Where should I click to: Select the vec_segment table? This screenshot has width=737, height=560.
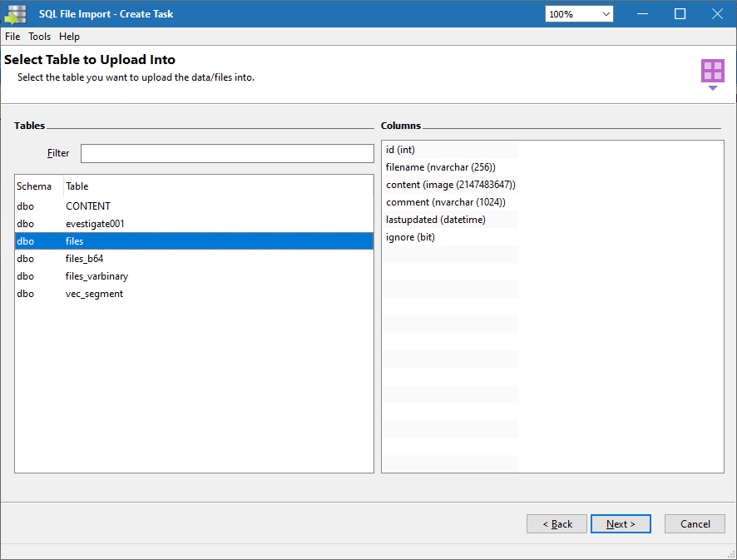click(94, 293)
